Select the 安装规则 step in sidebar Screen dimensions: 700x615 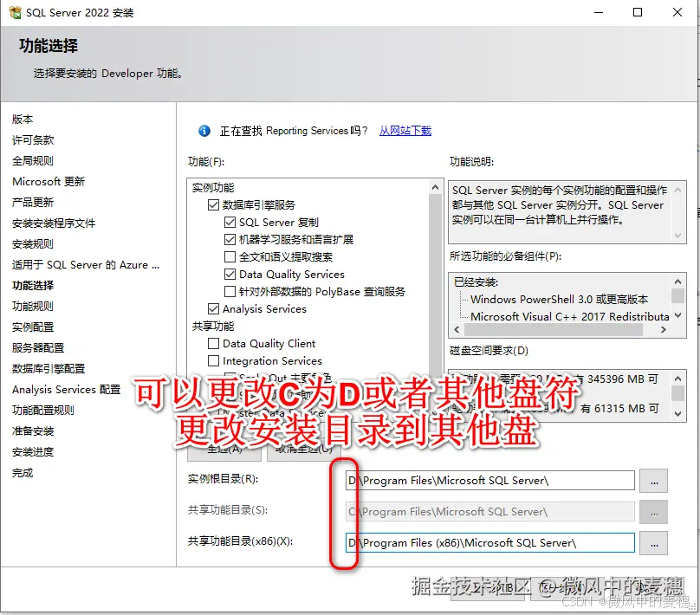(33, 244)
